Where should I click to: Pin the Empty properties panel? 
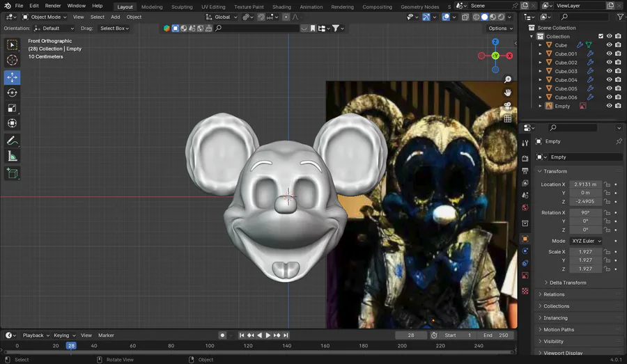tap(619, 141)
